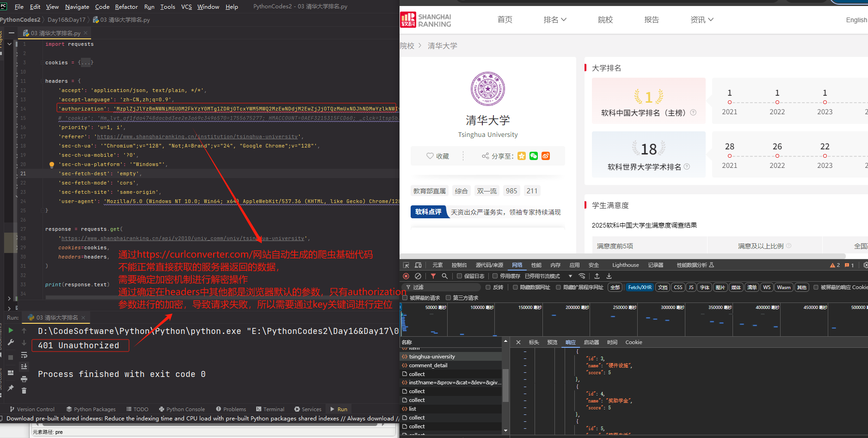The height and width of the screenshot is (438, 868).
Task: Check the 反转 (invert) filter checkbox
Action: (488, 287)
